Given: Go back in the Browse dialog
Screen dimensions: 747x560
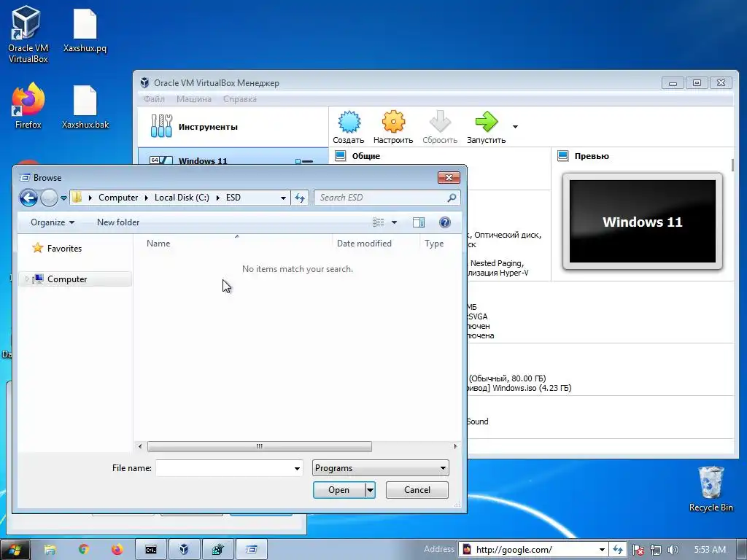Looking at the screenshot, I should coord(28,198).
